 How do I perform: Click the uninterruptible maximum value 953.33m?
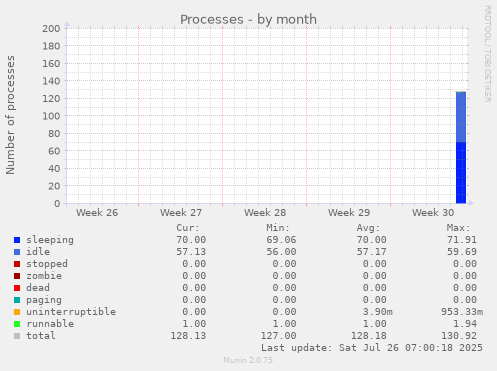click(462, 312)
